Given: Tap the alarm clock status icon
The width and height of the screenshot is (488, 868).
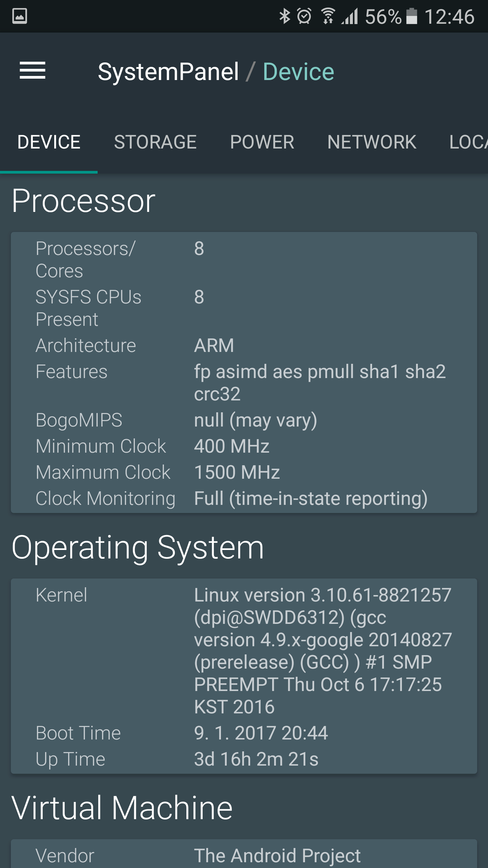Looking at the screenshot, I should click(x=304, y=16).
